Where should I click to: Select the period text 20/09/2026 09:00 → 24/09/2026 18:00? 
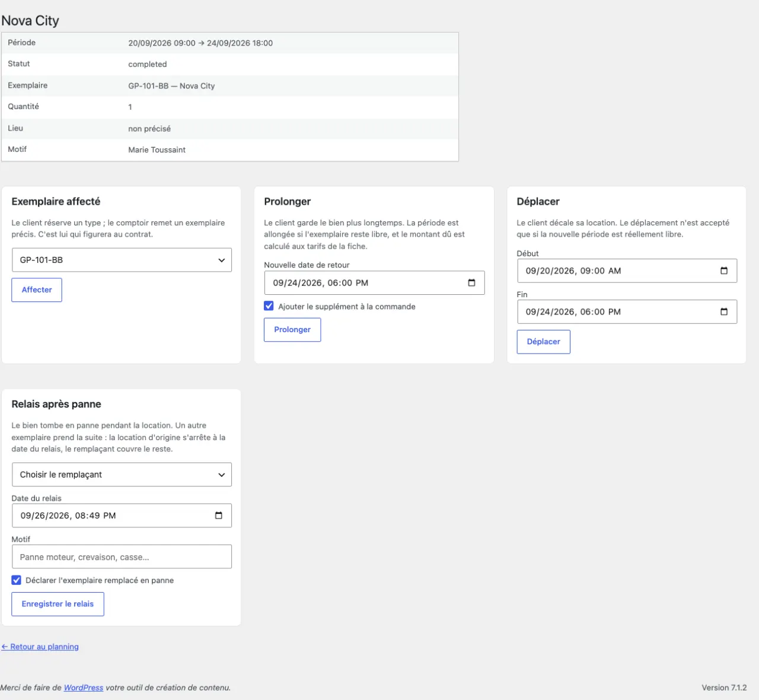200,43
